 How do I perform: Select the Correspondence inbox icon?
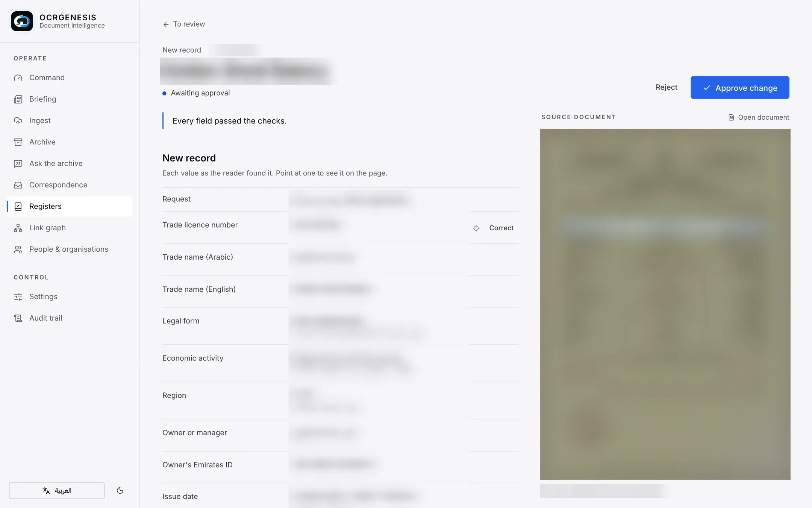coord(18,185)
